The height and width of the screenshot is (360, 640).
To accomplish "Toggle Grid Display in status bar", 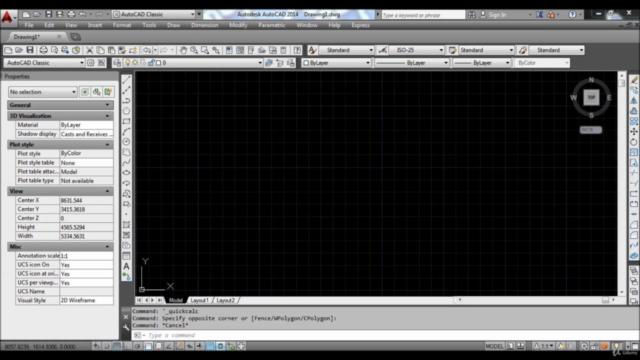I will pyautogui.click(x=117, y=346).
